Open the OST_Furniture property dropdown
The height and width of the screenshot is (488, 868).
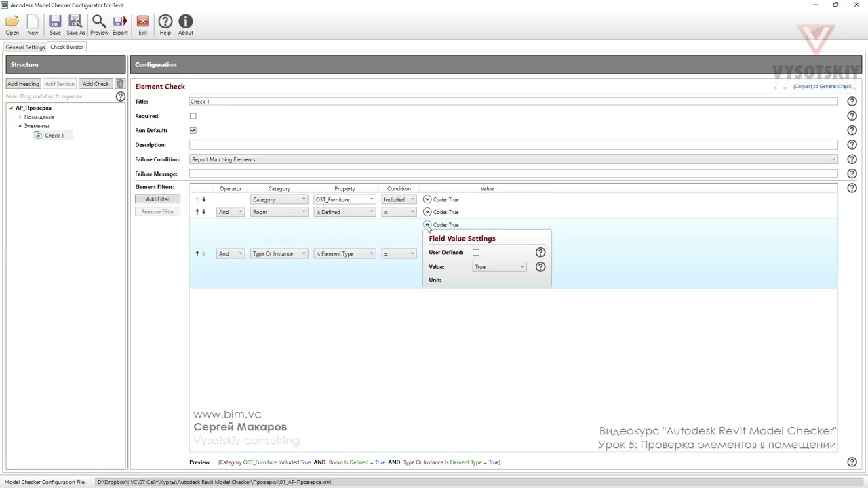coord(344,199)
